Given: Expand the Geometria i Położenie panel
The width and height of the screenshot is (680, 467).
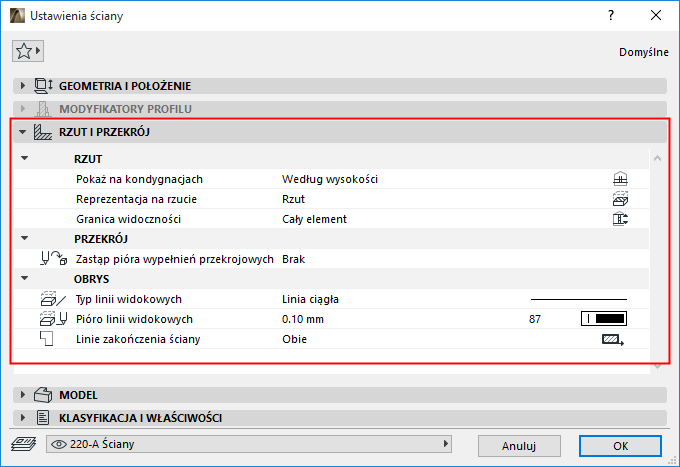Looking at the screenshot, I should [23, 86].
